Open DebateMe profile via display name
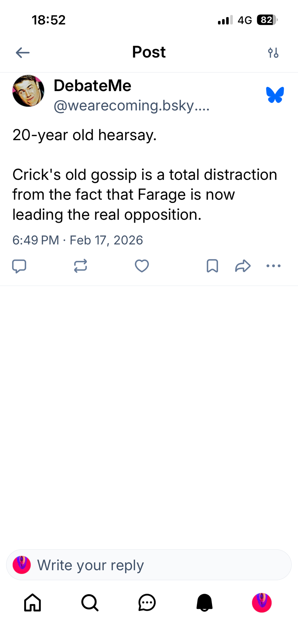Screen dimensions: 298x644 click(x=93, y=86)
